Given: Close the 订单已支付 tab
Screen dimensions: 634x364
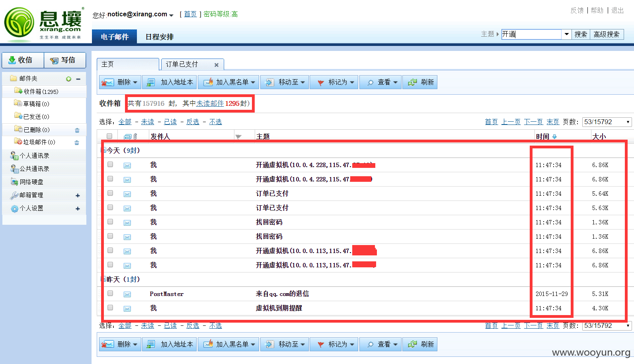Looking at the screenshot, I should click(217, 65).
